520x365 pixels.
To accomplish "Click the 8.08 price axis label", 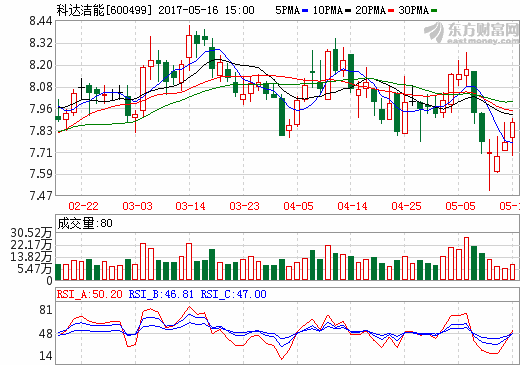I will tap(41, 87).
